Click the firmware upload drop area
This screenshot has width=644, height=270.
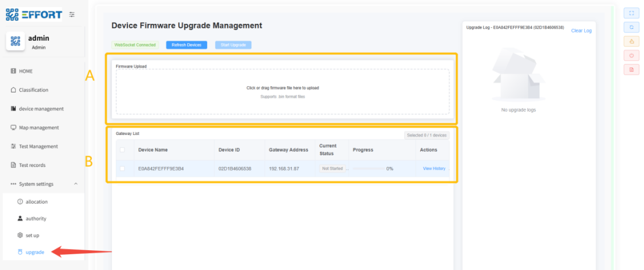pyautogui.click(x=282, y=91)
